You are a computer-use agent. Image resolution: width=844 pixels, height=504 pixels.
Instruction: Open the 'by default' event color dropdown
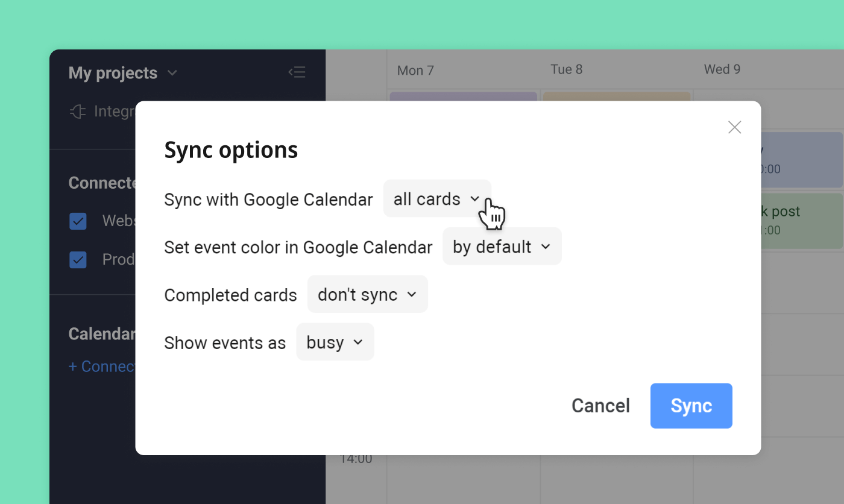point(502,247)
